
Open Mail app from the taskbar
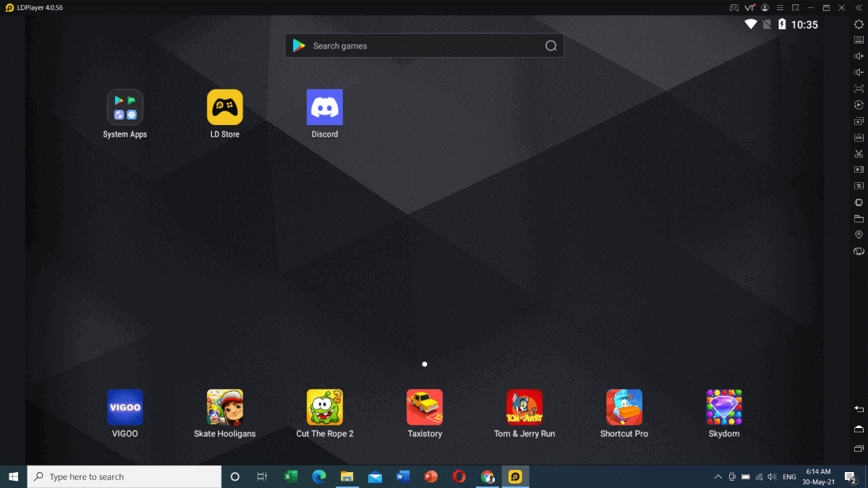tap(375, 476)
